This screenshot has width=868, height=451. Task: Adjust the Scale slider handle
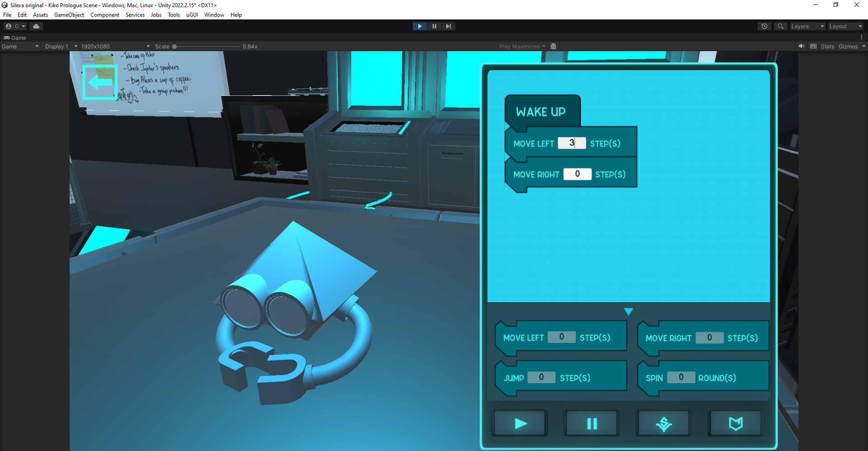tap(175, 47)
